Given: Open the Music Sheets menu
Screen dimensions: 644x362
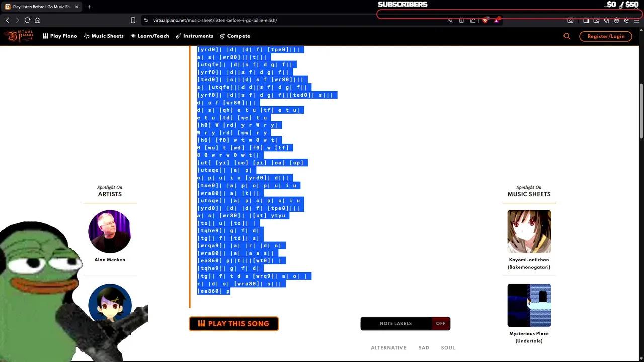Looking at the screenshot, I should [104, 36].
